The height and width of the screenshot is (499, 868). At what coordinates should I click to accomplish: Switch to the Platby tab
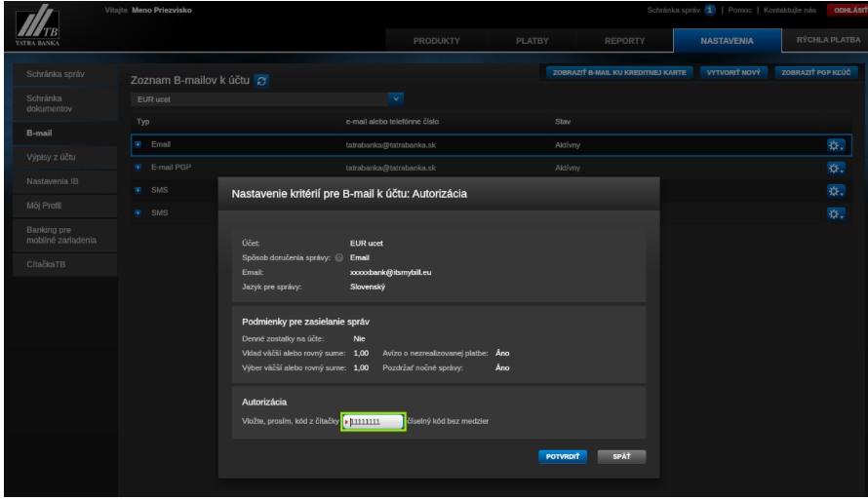point(532,41)
